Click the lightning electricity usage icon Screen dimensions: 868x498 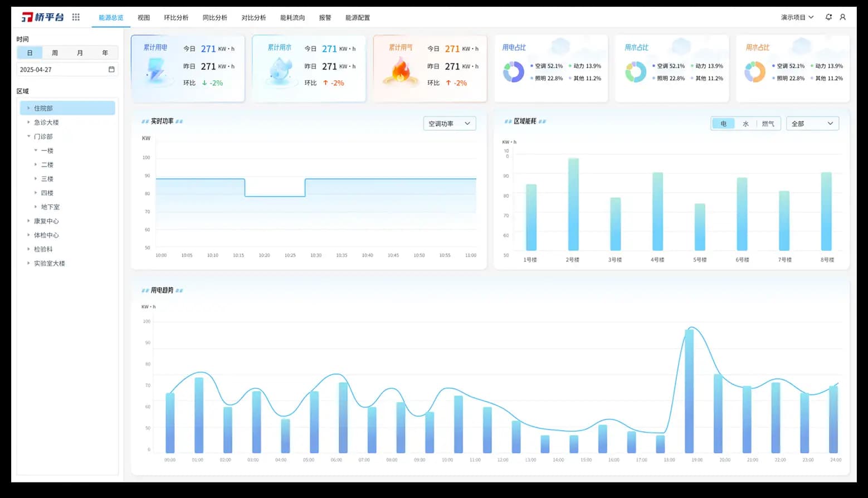(x=155, y=71)
